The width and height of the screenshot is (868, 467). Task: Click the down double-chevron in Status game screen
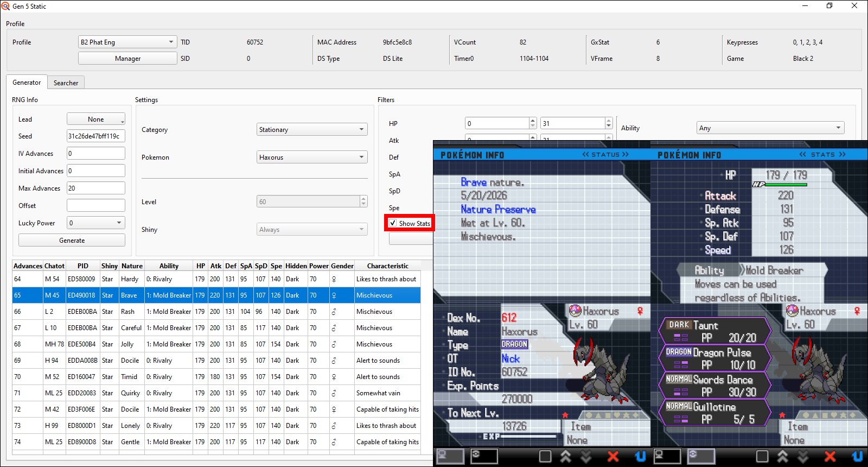pos(586,456)
